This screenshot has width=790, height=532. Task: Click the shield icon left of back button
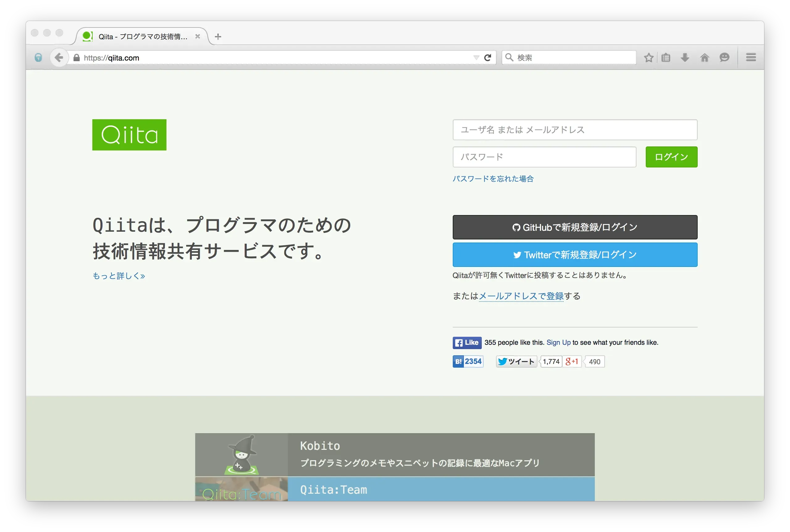(x=38, y=58)
